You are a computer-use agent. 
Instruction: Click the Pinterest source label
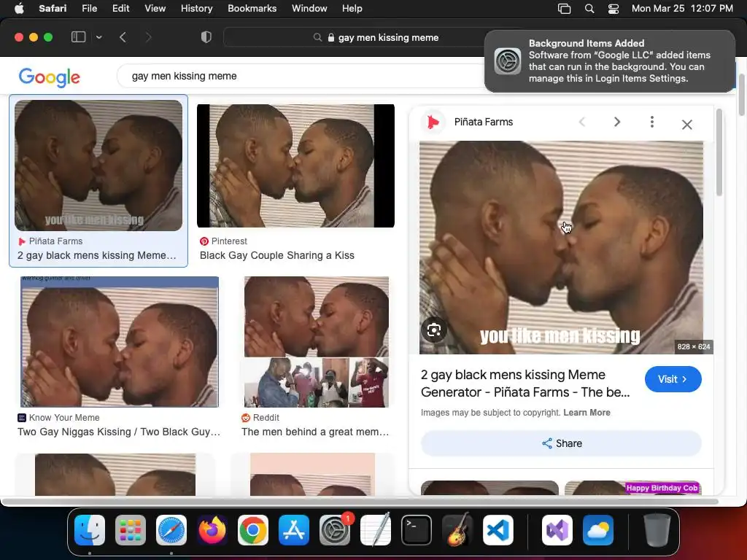[223, 241]
